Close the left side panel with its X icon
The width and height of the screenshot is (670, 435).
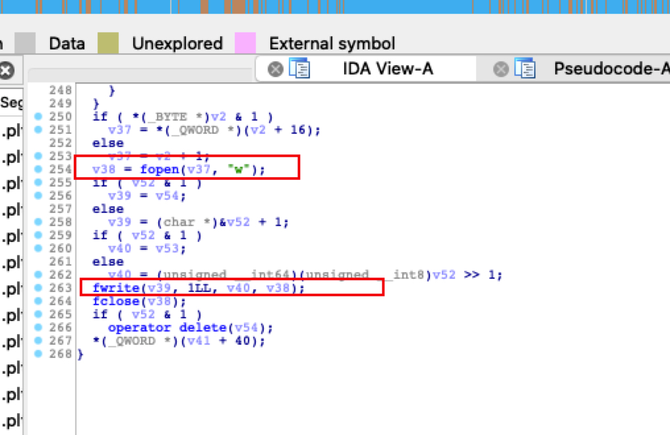6,71
